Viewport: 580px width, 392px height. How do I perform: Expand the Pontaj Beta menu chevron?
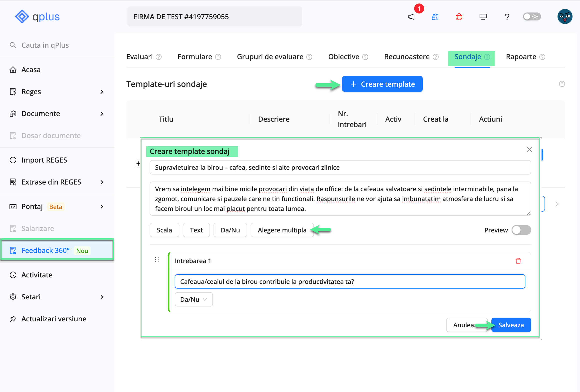pos(102,206)
